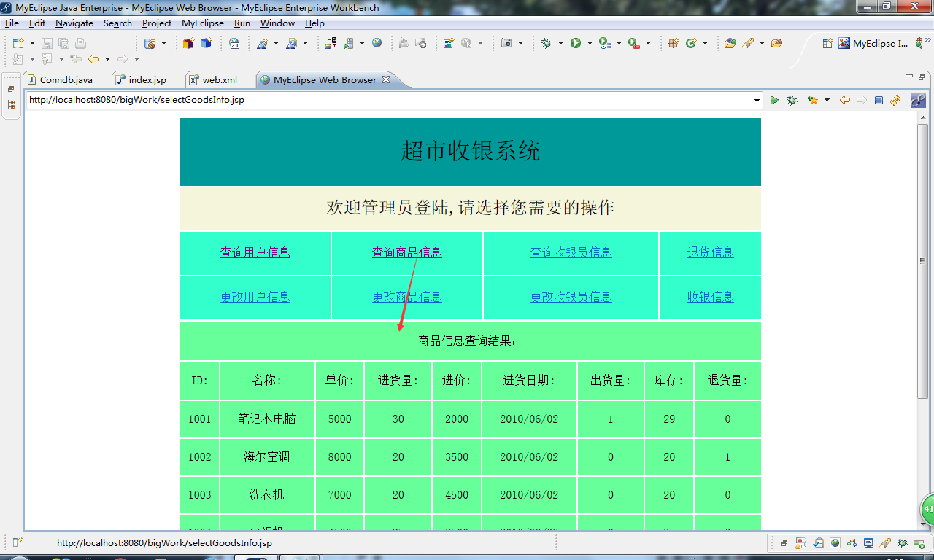Select the MyEclipse perspective button
The height and width of the screenshot is (560, 934).
pyautogui.click(x=874, y=44)
